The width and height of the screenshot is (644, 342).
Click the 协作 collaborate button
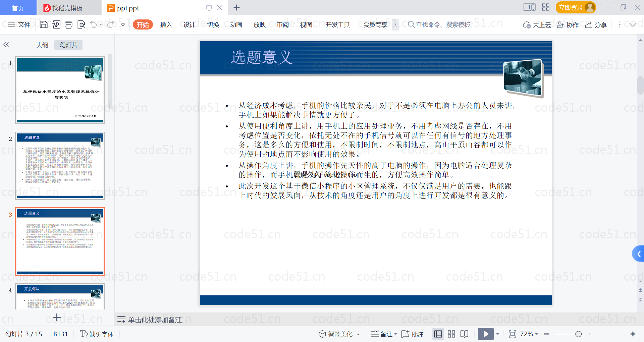tap(568, 25)
